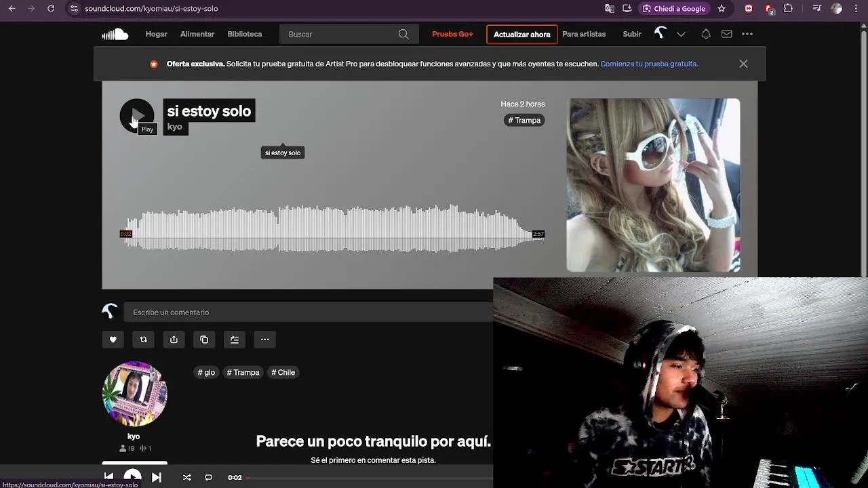
Task: Click the Escribe un comentario field
Action: (x=309, y=312)
